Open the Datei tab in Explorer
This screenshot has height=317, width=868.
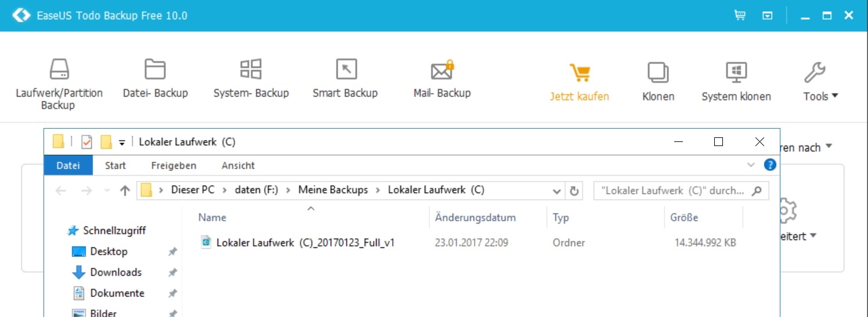click(x=68, y=166)
